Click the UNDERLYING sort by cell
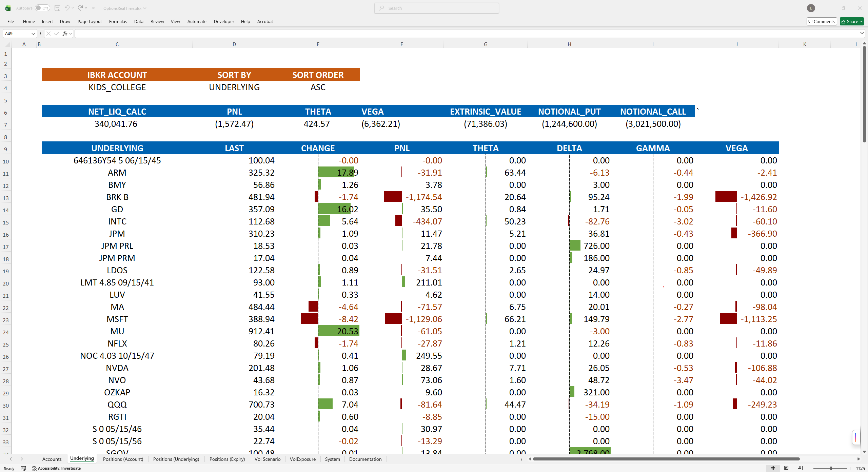Screen dimensions: 868x472 click(234, 87)
